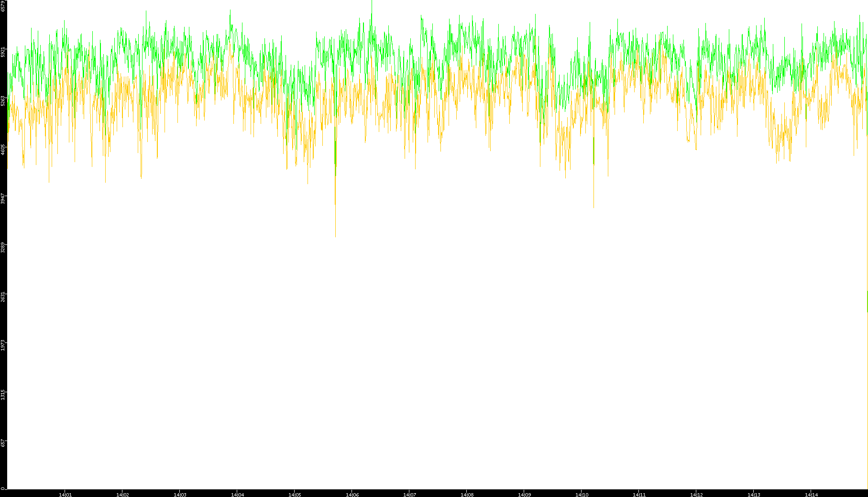Select the 14:05 time axis label
The height and width of the screenshot is (497, 868).
coord(295,495)
